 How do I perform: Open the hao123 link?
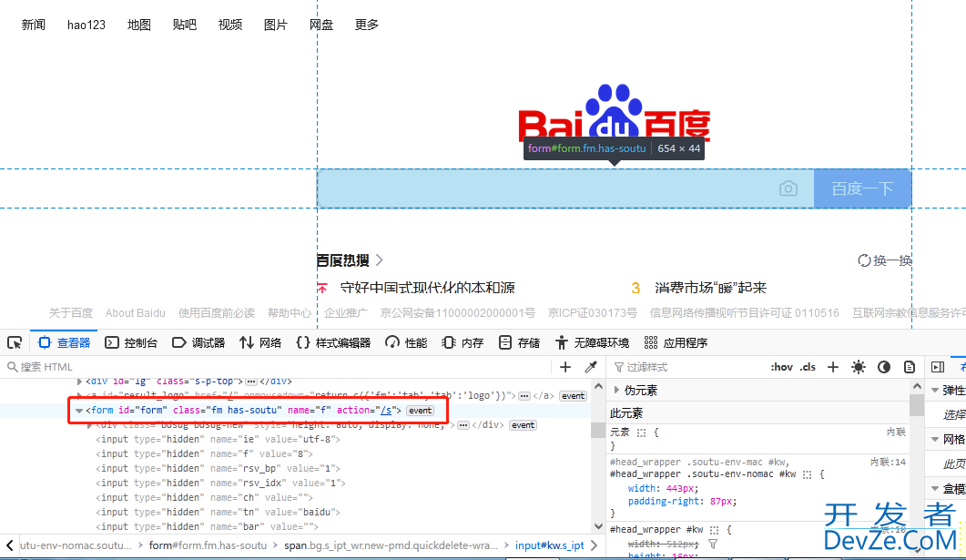(86, 25)
